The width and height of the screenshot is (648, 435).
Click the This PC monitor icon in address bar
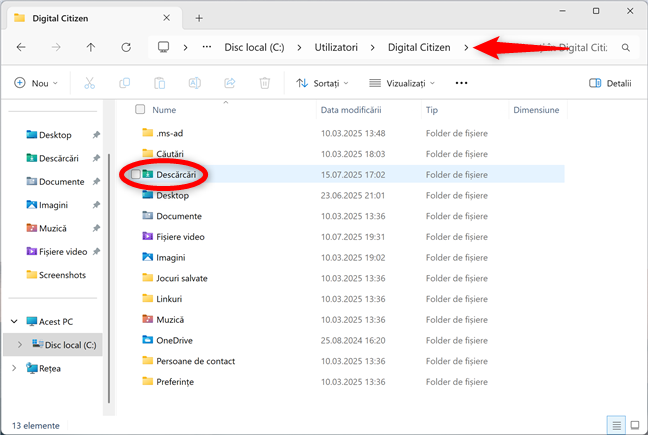click(164, 47)
